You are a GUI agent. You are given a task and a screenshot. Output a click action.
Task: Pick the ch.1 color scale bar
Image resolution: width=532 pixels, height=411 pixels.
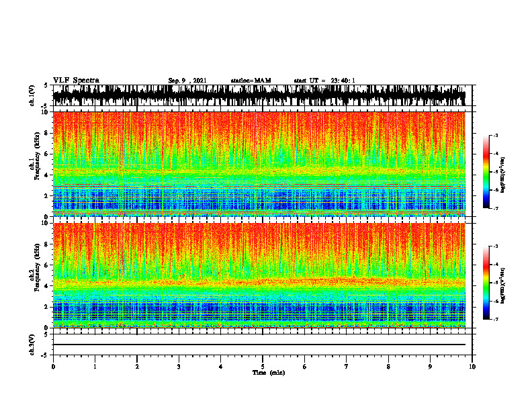tap(486, 172)
